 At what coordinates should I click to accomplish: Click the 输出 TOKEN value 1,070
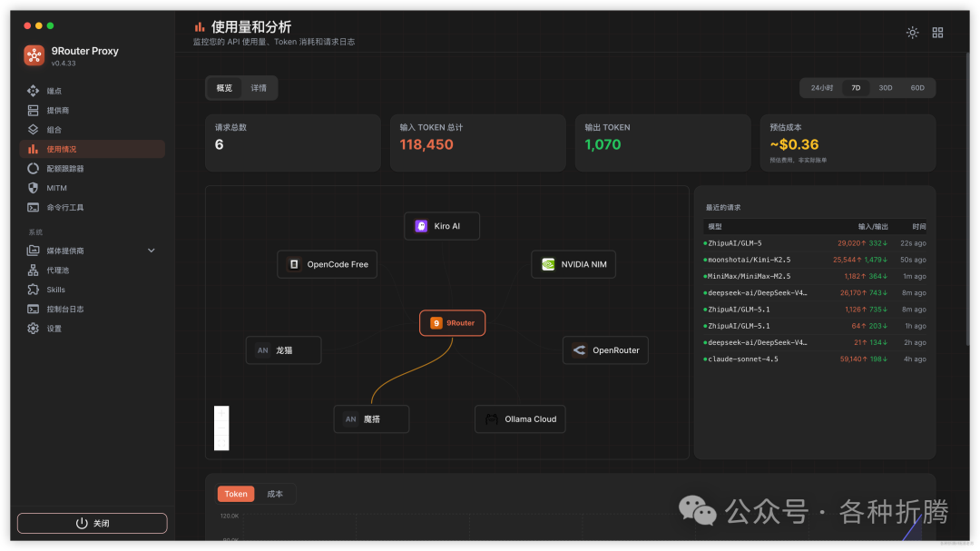pos(603,144)
